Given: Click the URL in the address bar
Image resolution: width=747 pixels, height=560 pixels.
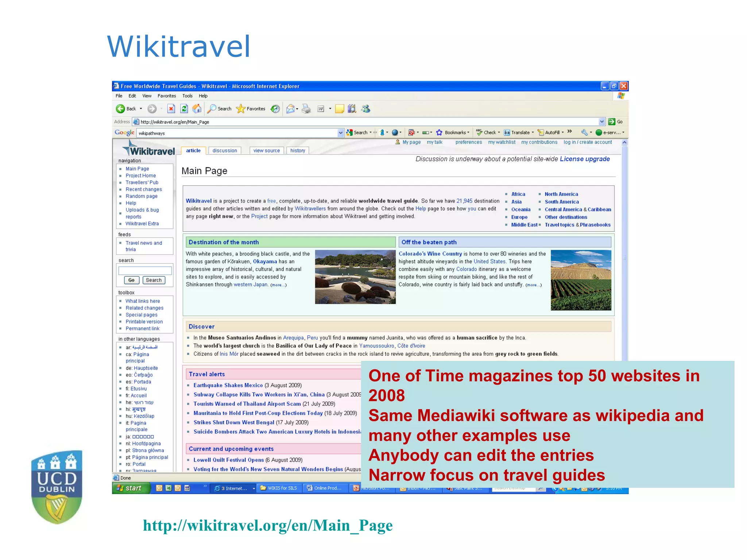Looking at the screenshot, I should [175, 122].
